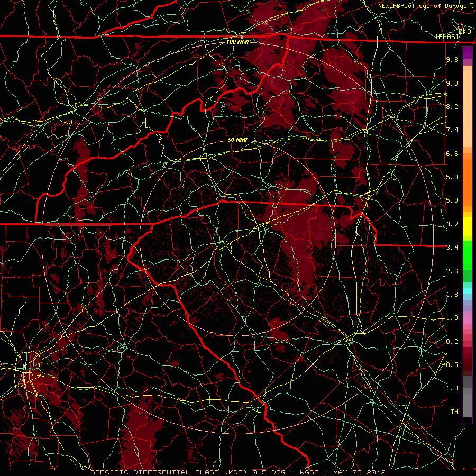Click the 1.0 value on color scale
476x476 pixels.
click(x=452, y=318)
